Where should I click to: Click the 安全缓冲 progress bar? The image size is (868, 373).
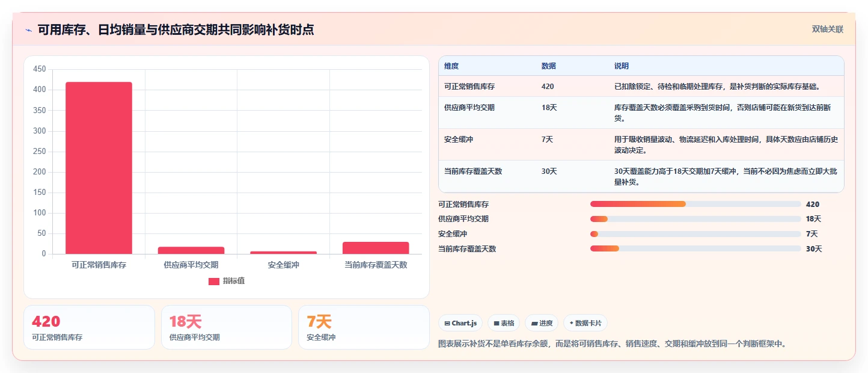pos(695,234)
